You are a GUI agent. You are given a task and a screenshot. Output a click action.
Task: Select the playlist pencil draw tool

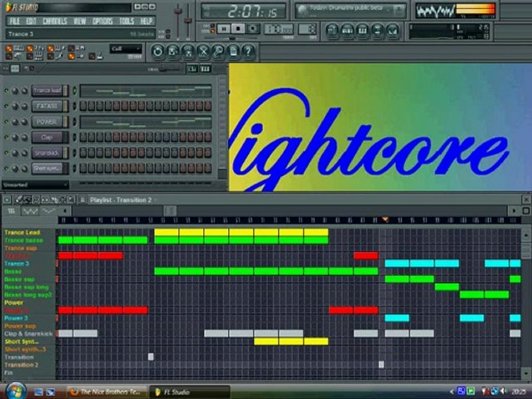19,200
